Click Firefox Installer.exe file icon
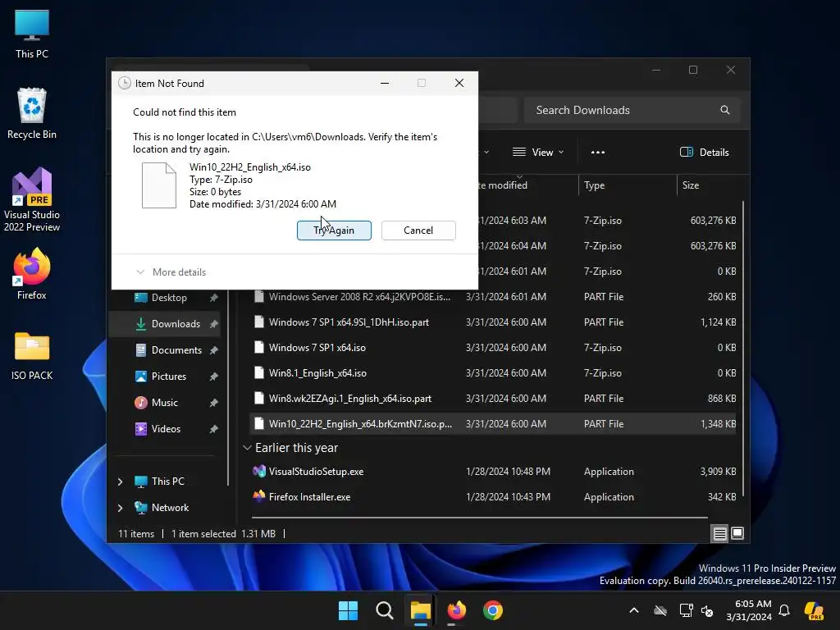Image resolution: width=840 pixels, height=630 pixels. point(259,496)
